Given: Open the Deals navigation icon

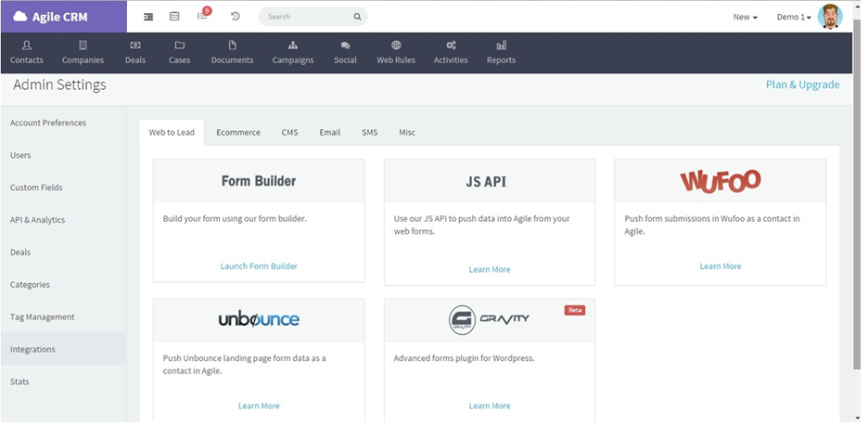Looking at the screenshot, I should (135, 45).
